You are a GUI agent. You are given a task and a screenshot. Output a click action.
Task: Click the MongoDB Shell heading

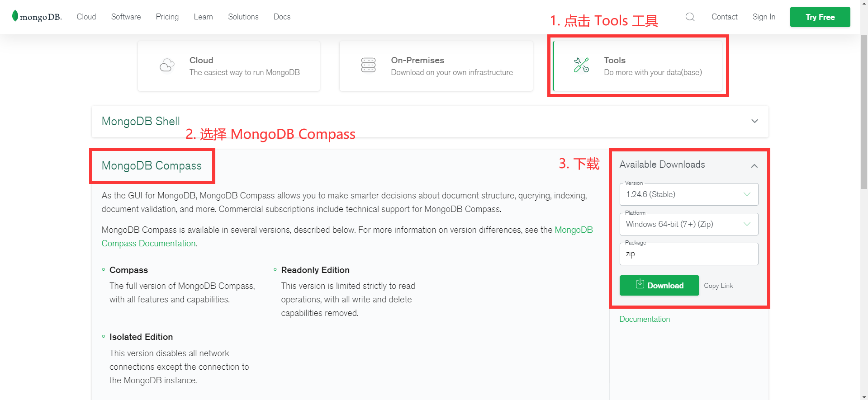141,121
